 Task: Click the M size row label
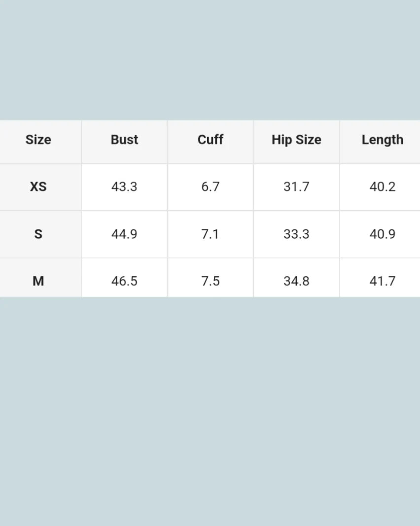click(38, 281)
